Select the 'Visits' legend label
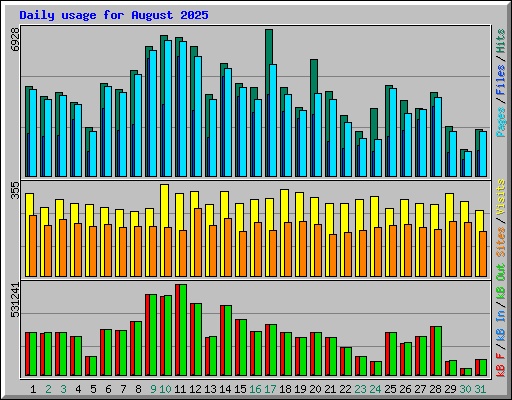The image size is (512, 400). pyautogui.click(x=500, y=197)
